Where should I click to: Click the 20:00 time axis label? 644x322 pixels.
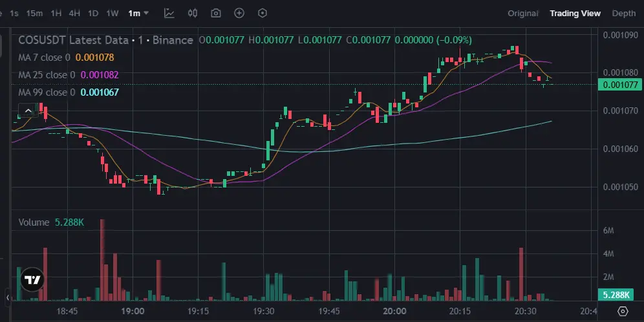click(394, 311)
